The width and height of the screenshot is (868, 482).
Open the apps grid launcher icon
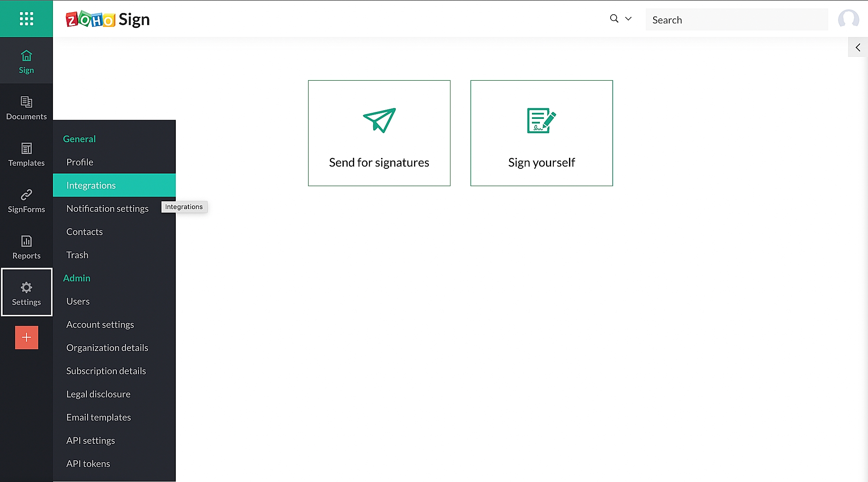[26, 19]
